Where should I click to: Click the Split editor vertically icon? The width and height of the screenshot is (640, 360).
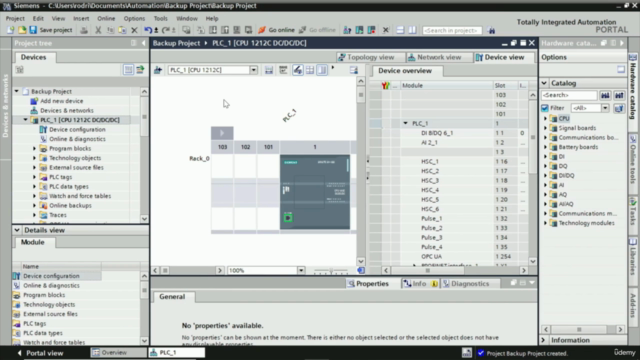pyautogui.click(x=412, y=30)
